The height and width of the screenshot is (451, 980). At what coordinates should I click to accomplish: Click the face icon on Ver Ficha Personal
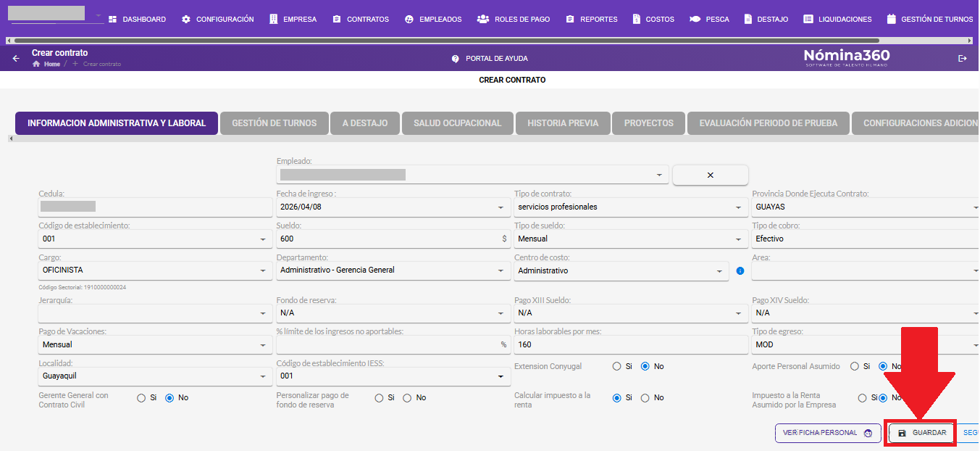(868, 433)
